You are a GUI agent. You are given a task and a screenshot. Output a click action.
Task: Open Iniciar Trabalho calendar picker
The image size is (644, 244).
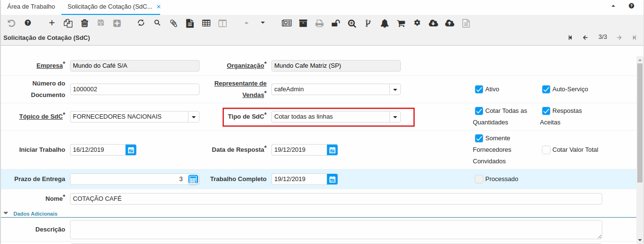(131, 150)
